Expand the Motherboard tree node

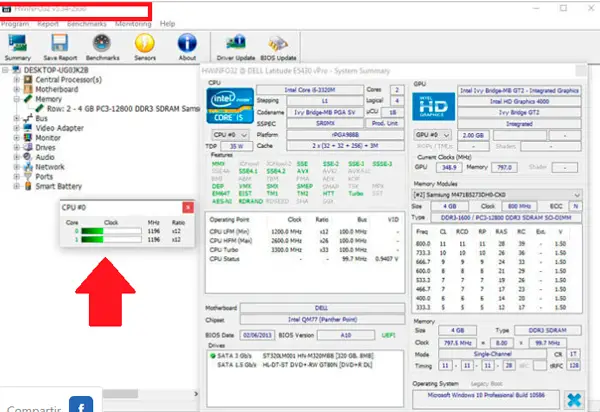tap(16, 90)
